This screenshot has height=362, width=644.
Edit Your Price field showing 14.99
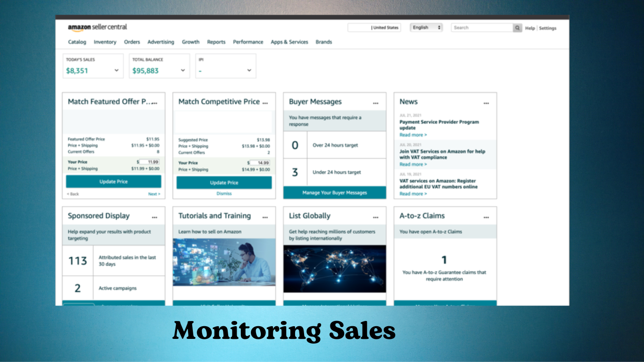point(260,163)
